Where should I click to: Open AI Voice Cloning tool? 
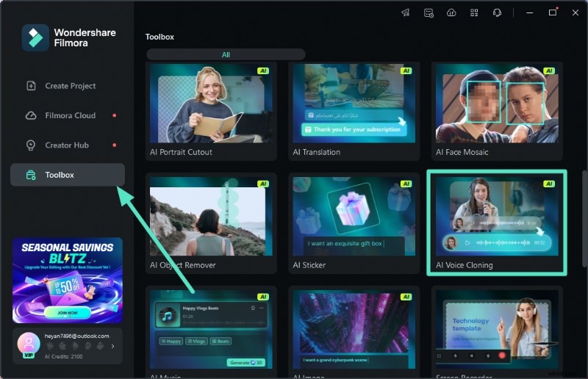pos(497,223)
